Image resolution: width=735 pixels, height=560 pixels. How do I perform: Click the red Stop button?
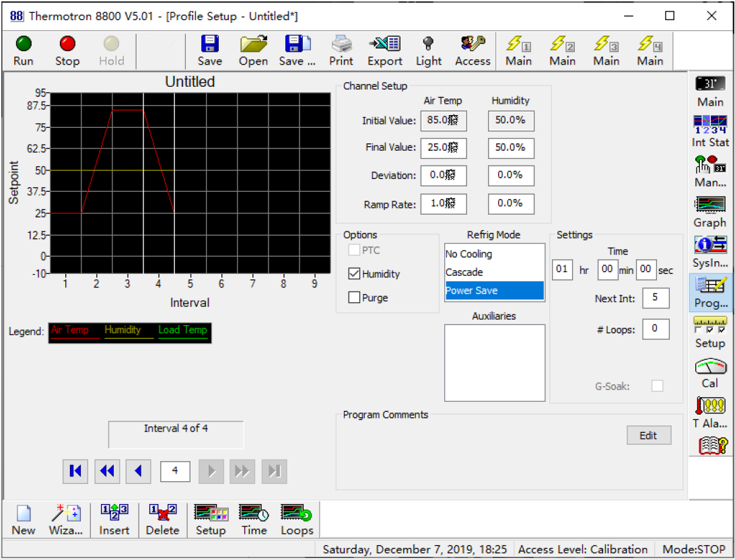click(67, 51)
